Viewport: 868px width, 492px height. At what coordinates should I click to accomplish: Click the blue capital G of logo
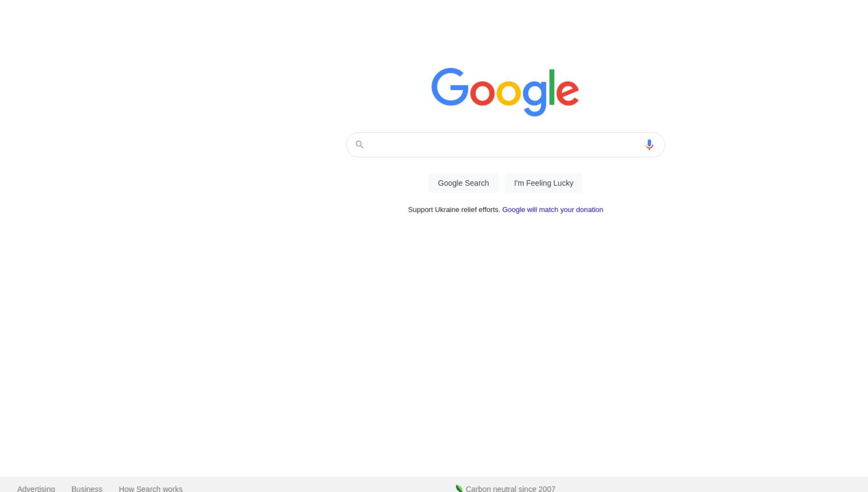point(449,87)
